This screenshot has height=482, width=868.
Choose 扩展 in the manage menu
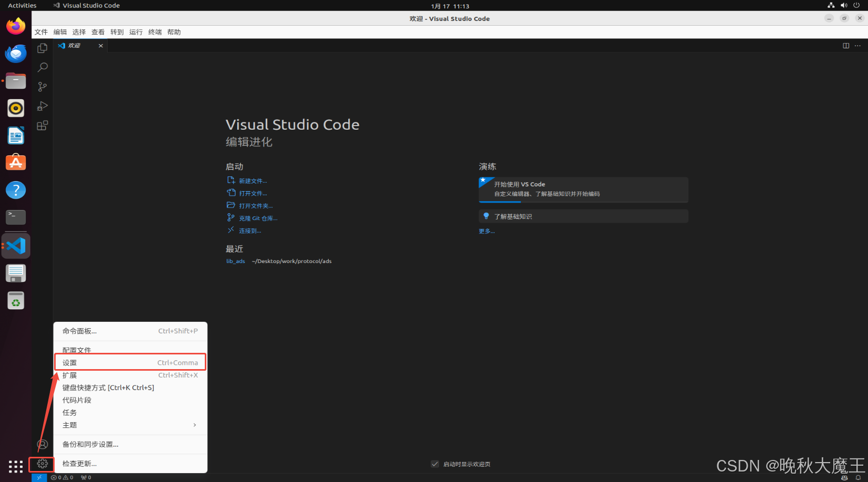click(130, 375)
